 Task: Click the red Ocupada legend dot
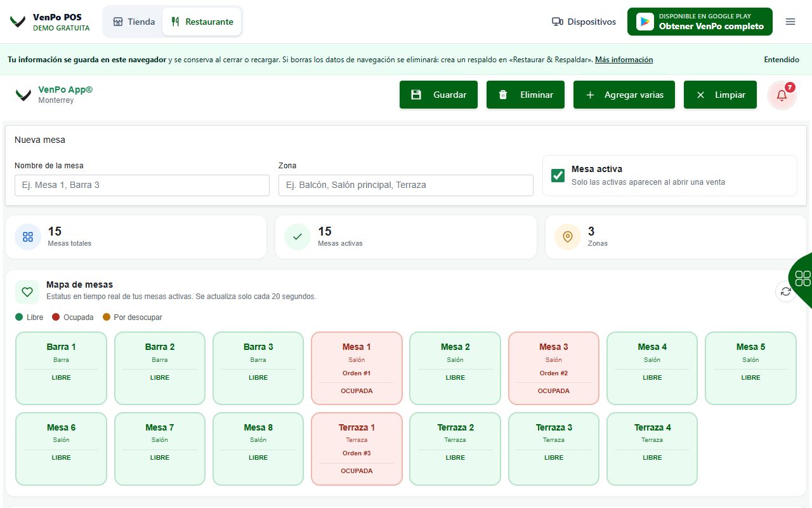(56, 317)
